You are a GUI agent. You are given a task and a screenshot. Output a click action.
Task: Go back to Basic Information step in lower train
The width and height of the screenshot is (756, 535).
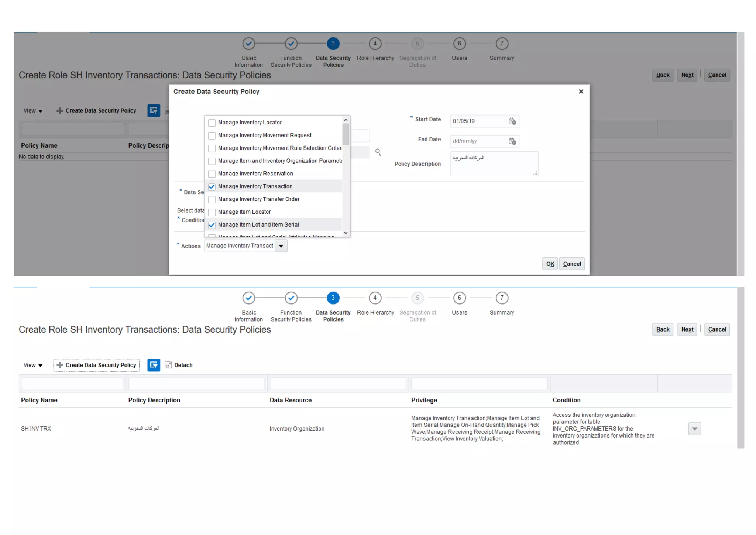[x=249, y=298]
